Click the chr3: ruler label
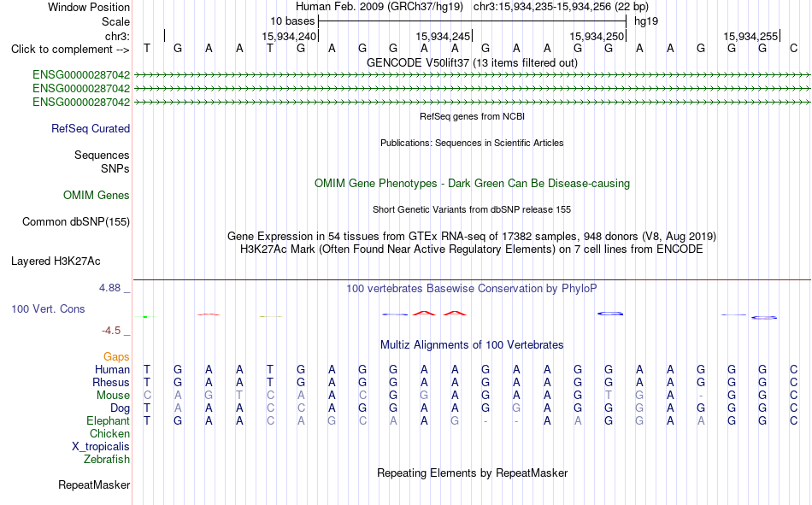 (x=117, y=36)
